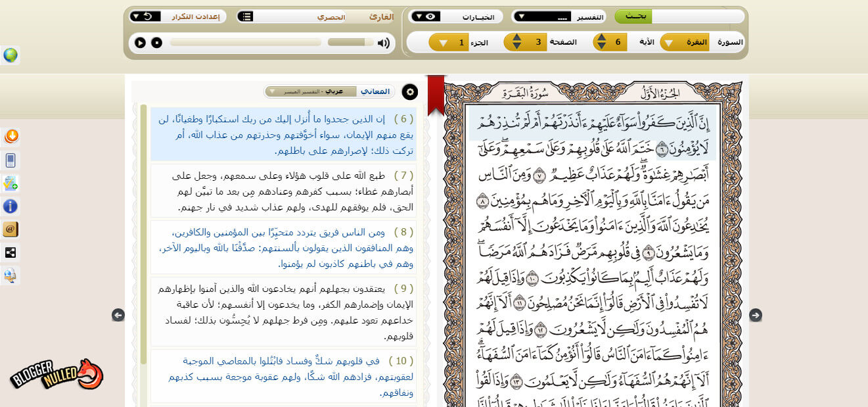The width and height of the screenshot is (868, 407).
Task: Adjust the volume slider
Action: click(x=350, y=43)
